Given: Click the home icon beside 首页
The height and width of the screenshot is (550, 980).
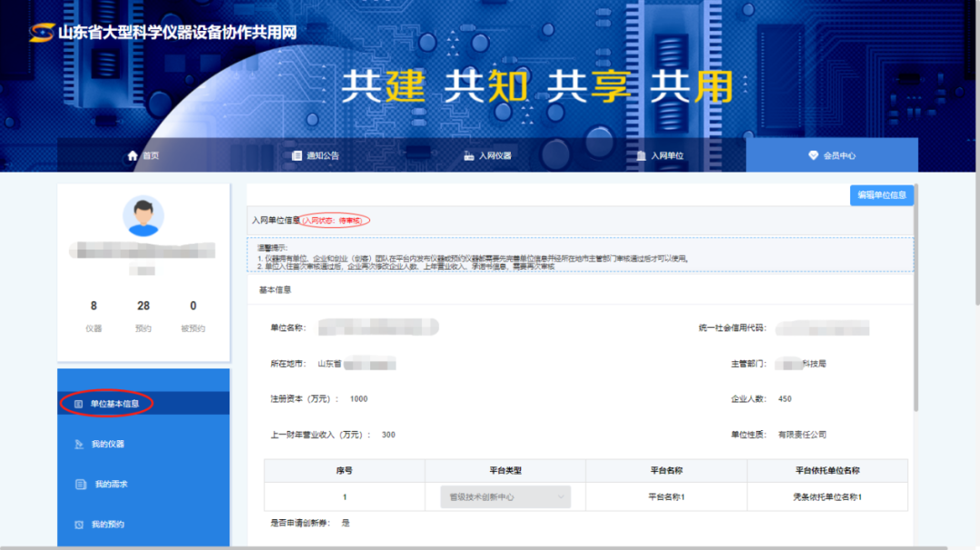Looking at the screenshot, I should click(132, 155).
